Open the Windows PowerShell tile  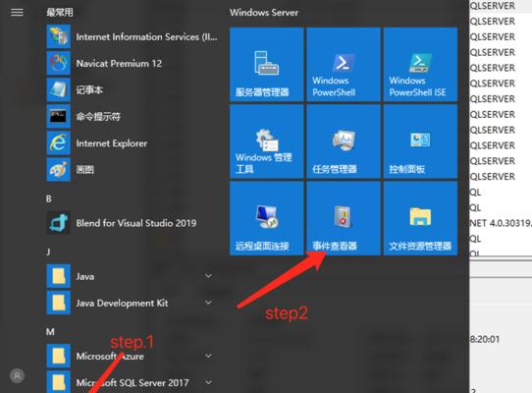coord(344,65)
